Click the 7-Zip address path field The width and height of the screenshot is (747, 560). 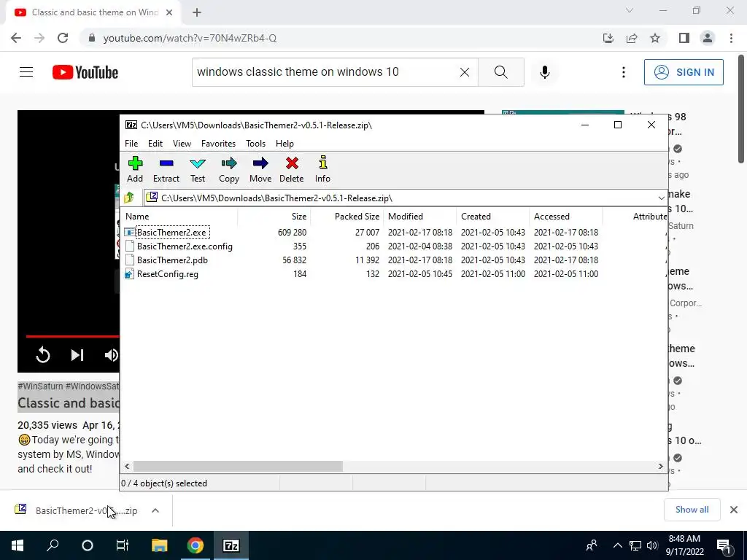pos(400,198)
